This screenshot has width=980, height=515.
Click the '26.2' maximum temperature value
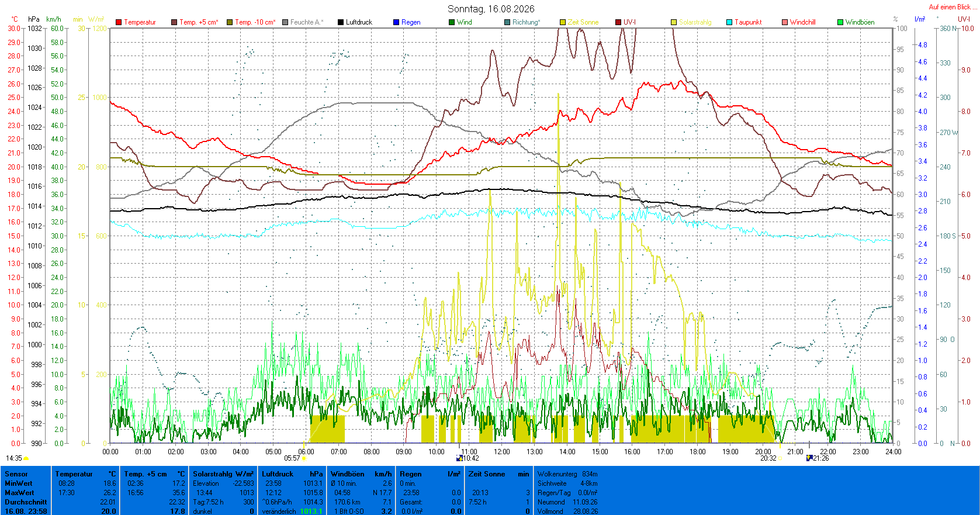pos(109,493)
